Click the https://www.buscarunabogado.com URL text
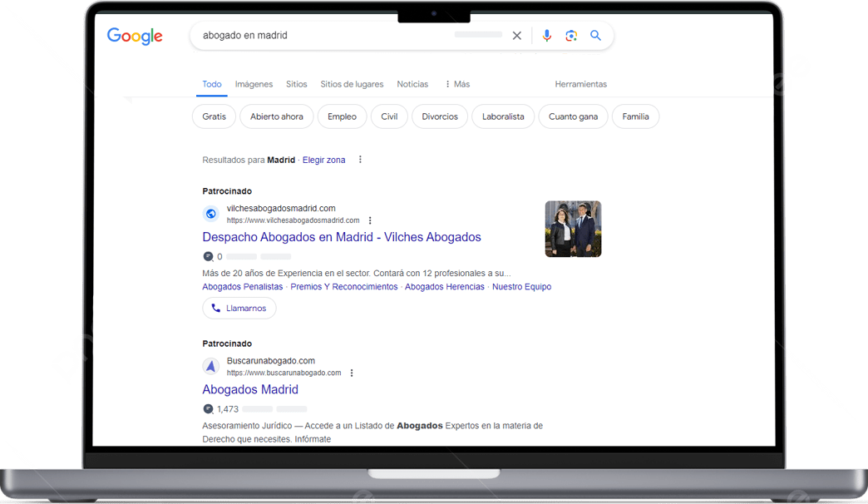Screen dimensions: 868x504 pos(284,373)
